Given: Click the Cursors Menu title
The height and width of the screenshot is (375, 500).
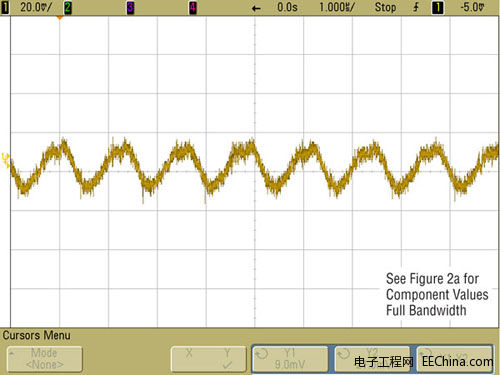Looking at the screenshot, I should click(37, 335).
